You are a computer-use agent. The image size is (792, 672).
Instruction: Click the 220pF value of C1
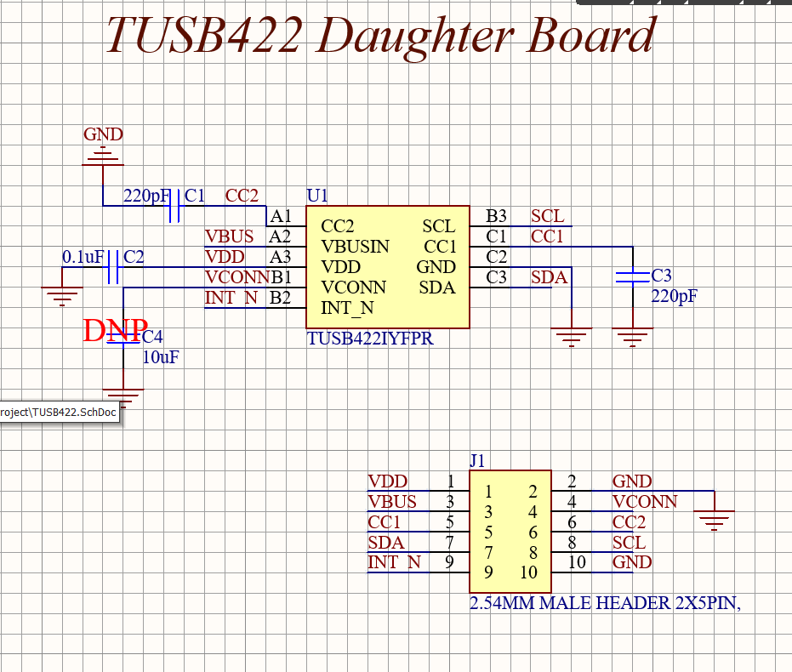coord(147,196)
